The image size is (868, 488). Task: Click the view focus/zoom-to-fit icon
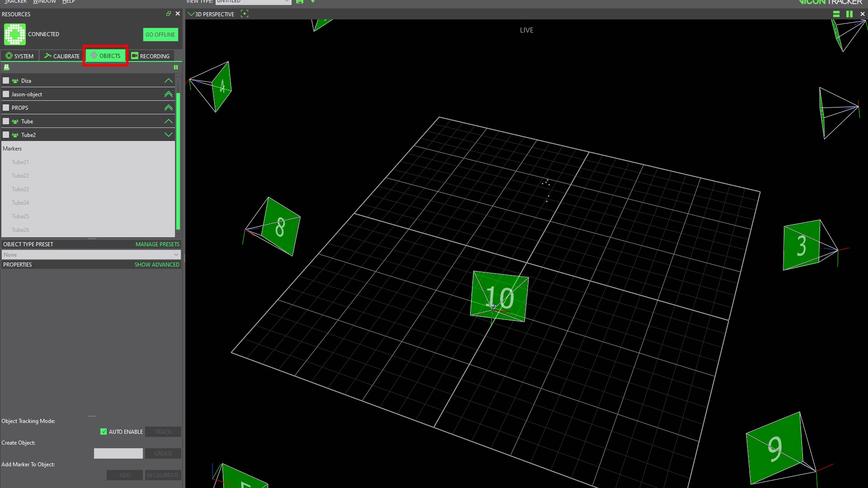[245, 14]
